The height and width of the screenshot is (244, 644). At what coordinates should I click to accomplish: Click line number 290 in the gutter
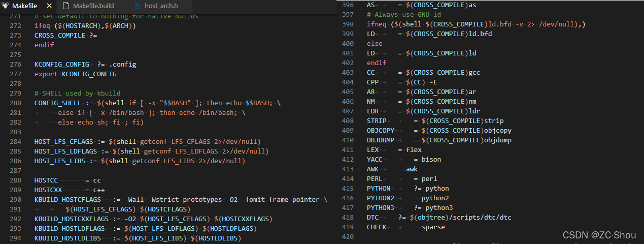coord(15,199)
